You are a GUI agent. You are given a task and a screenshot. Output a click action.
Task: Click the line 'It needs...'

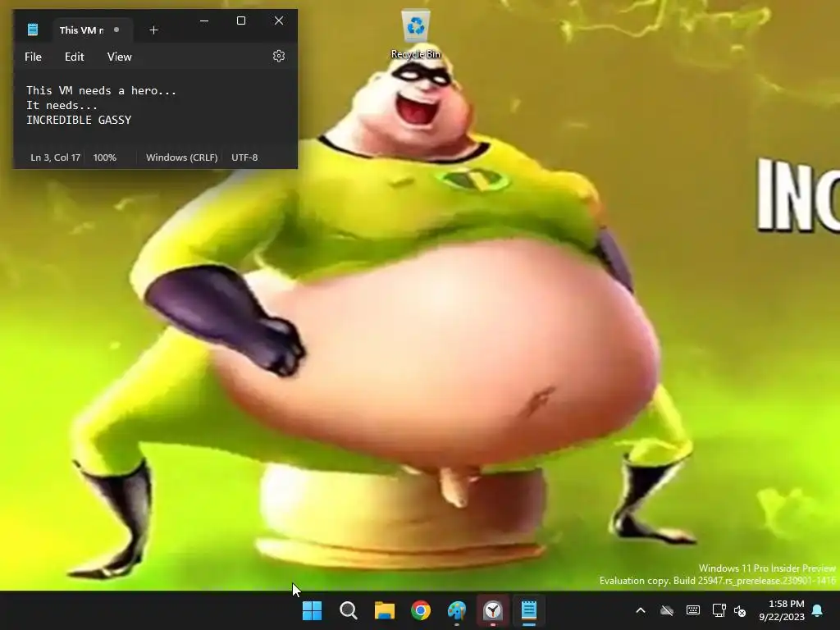point(62,106)
